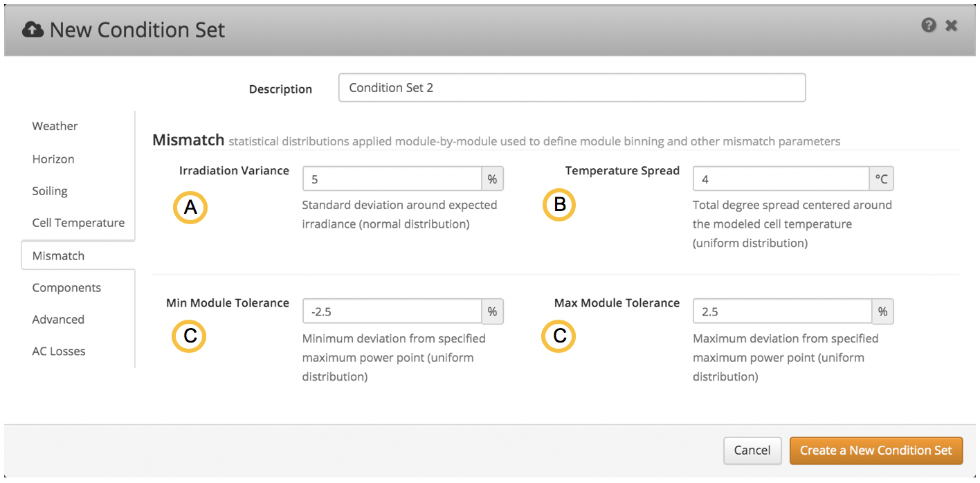Open the help question mark icon
980x483 pixels.
point(929,25)
